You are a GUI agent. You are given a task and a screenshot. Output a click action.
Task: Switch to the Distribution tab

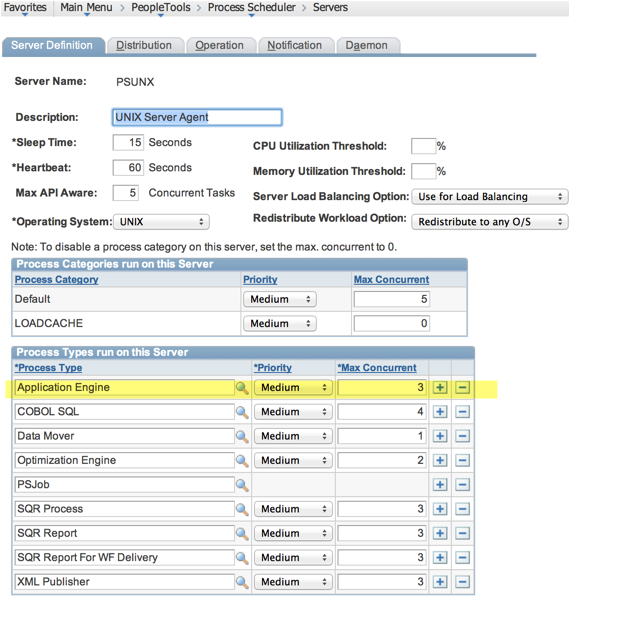[144, 45]
